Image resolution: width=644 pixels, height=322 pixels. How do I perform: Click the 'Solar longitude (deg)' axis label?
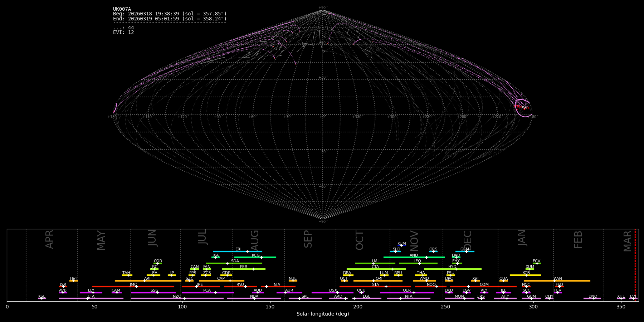323,314
